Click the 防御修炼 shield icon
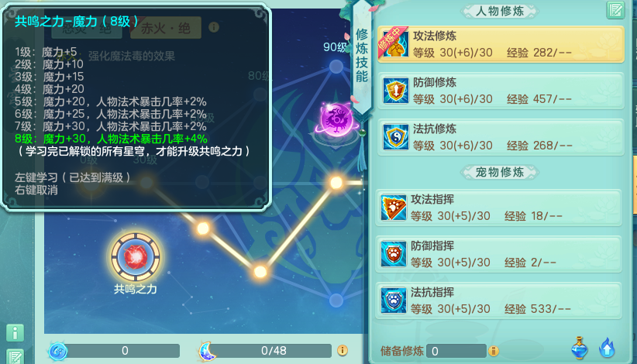 coord(395,91)
